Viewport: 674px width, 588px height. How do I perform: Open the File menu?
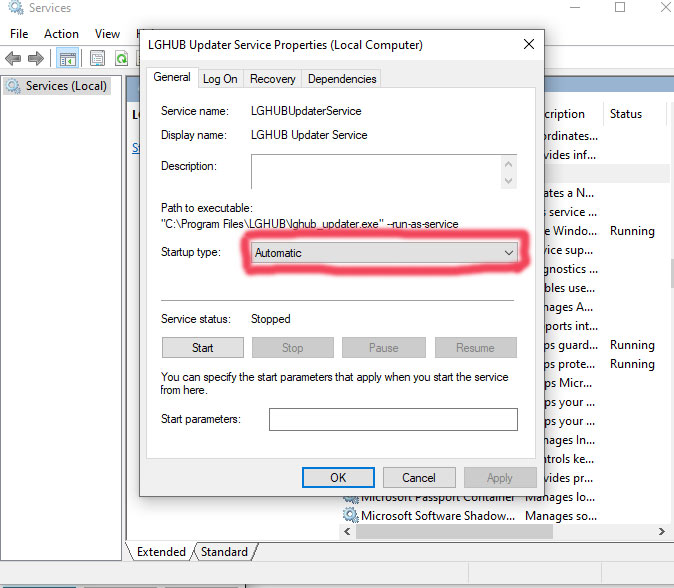point(19,34)
